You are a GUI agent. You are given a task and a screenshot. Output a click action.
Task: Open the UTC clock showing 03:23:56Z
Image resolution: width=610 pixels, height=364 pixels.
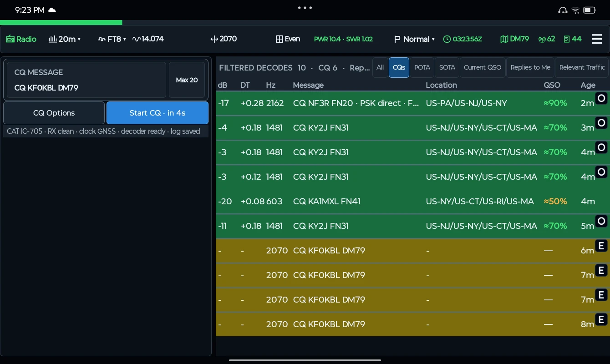(463, 39)
